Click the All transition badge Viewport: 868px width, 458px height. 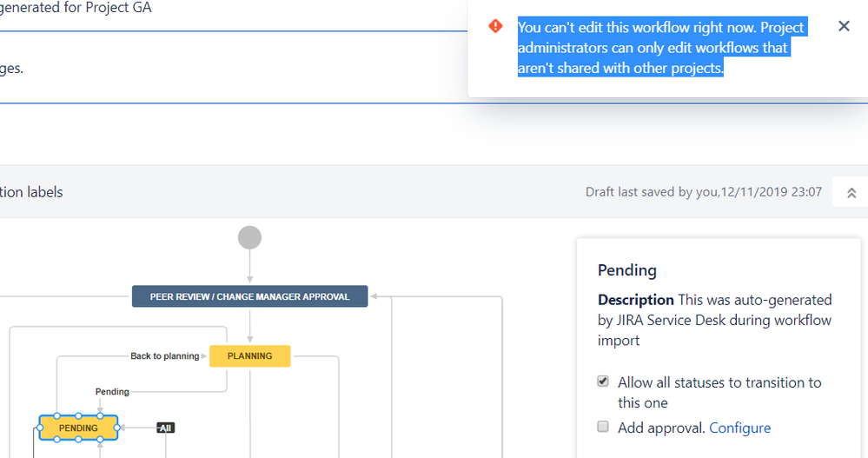(x=165, y=428)
